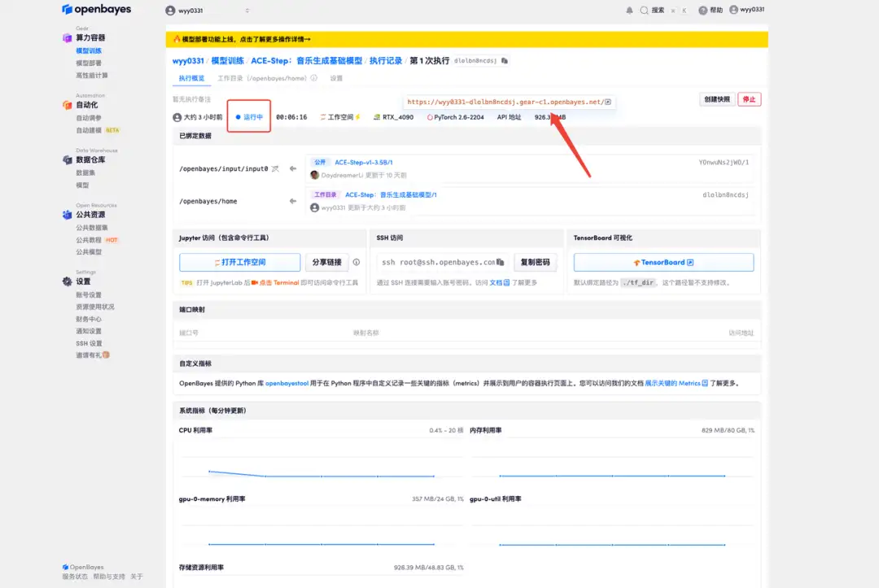This screenshot has height=588, width=879.
Task: Open the 帮助 help icon
Action: 702,10
